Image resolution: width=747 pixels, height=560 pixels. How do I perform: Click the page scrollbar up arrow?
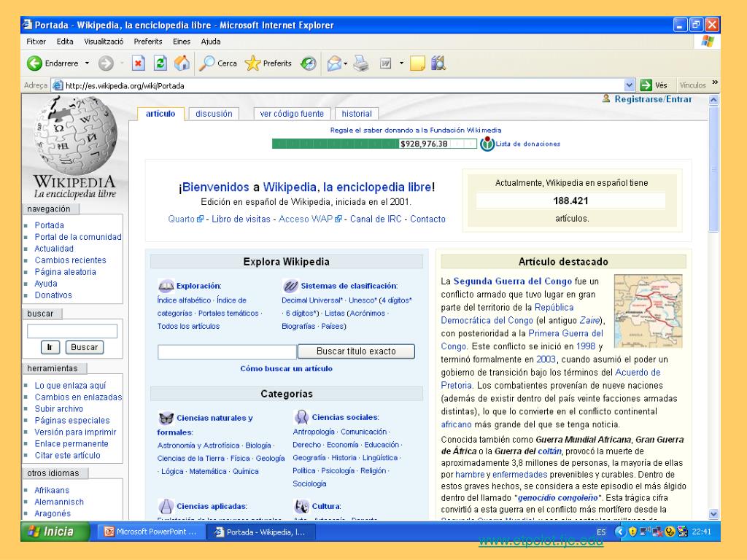pos(713,99)
